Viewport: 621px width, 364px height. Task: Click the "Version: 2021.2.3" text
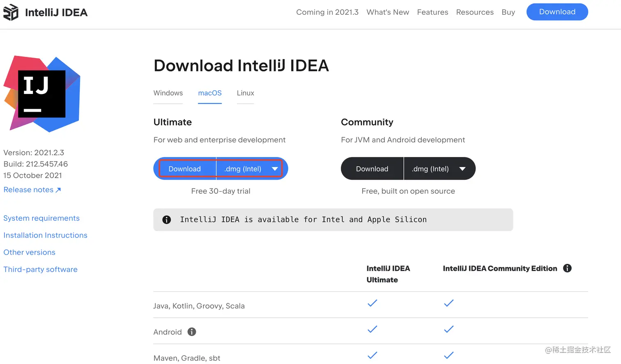tap(34, 153)
